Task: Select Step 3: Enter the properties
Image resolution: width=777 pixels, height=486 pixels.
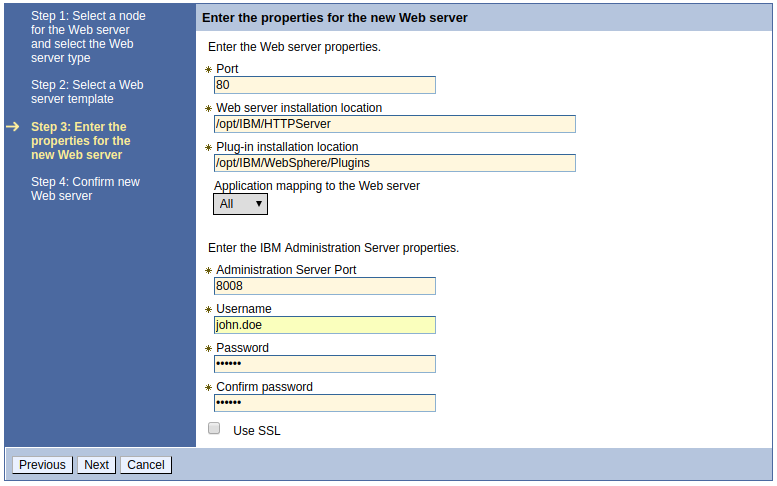Action: [x=80, y=141]
